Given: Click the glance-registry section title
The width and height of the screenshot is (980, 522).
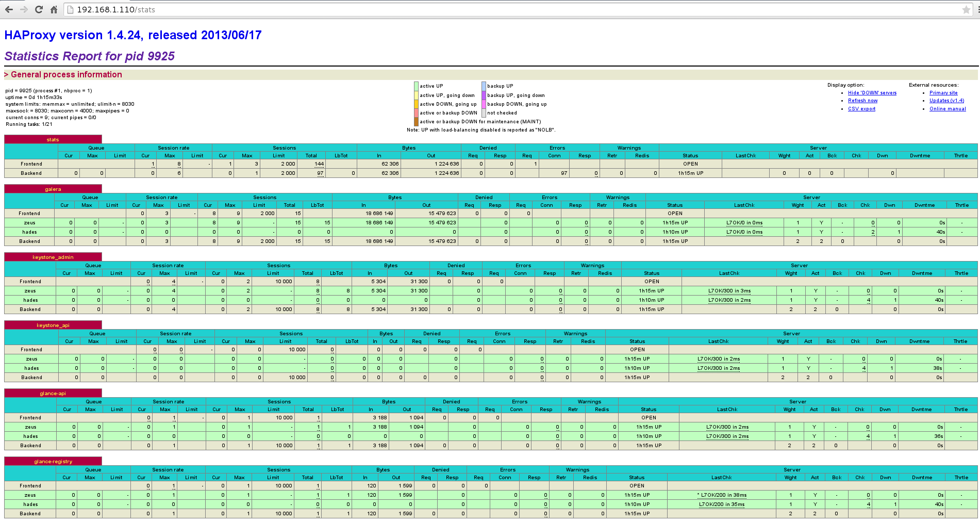Looking at the screenshot, I should click(53, 462).
